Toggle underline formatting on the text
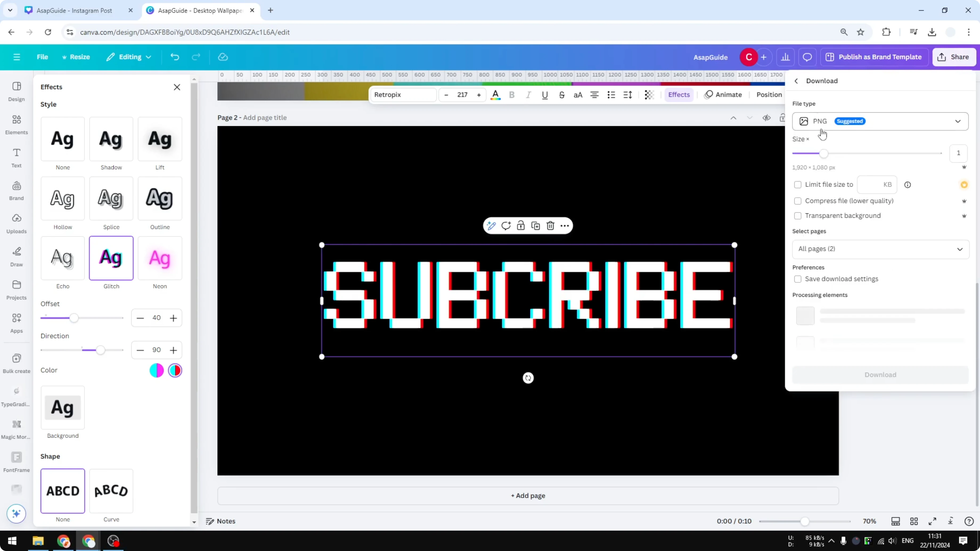Image resolution: width=980 pixels, height=551 pixels. [x=545, y=95]
